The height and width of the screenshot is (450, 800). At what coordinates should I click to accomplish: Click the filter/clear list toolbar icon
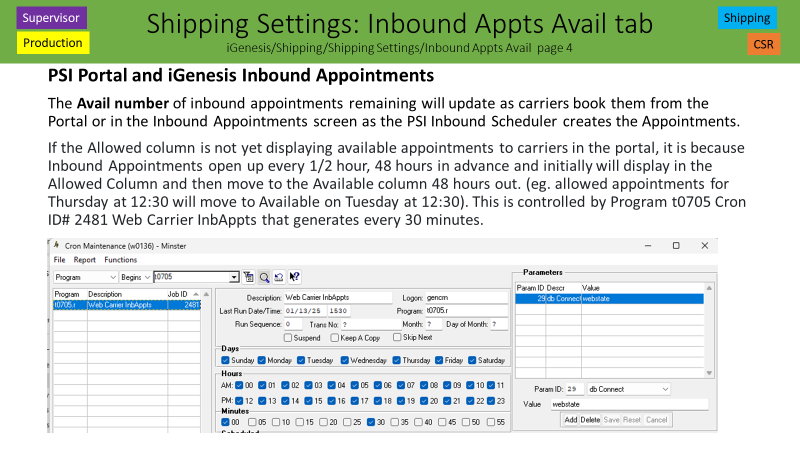248,277
